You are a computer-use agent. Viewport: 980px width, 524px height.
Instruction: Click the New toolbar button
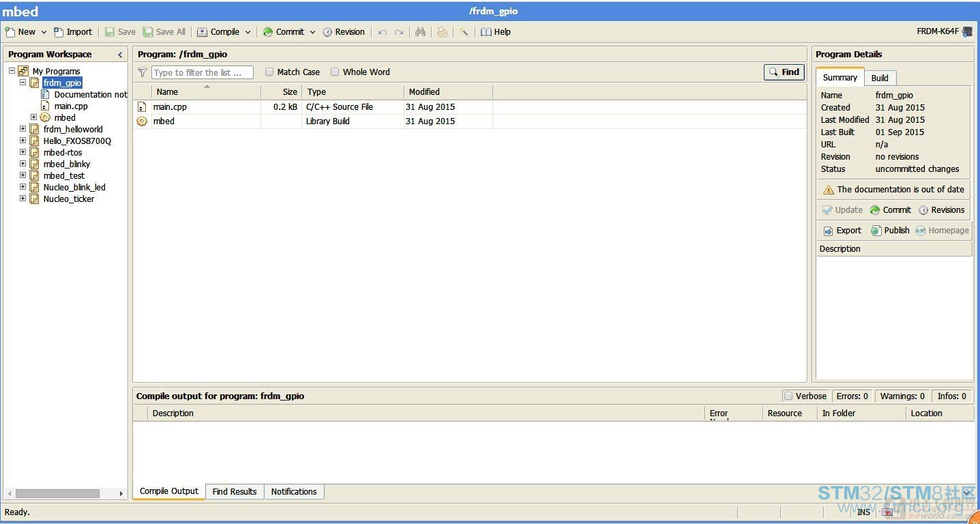[x=20, y=32]
